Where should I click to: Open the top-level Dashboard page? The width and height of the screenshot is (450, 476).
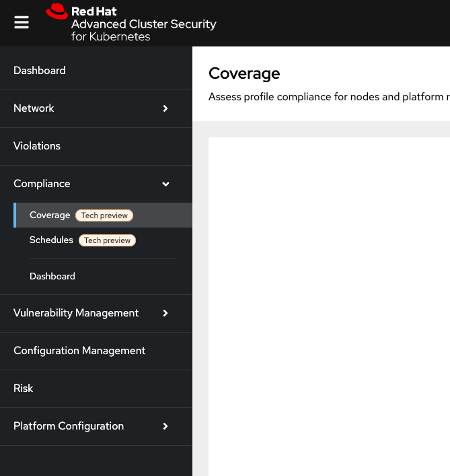pos(40,71)
